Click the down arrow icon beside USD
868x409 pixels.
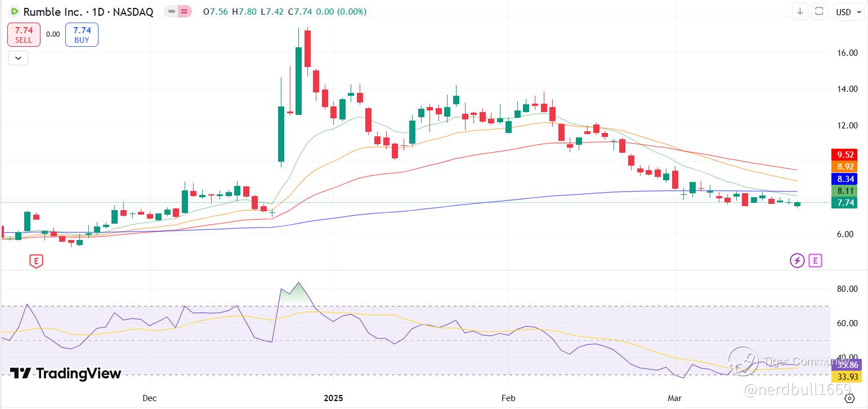tap(800, 11)
